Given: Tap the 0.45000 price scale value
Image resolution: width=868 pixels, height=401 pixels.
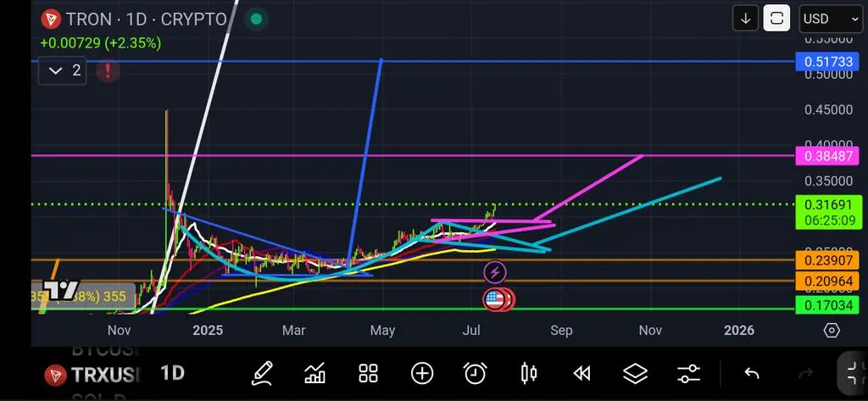Looking at the screenshot, I should click(x=829, y=109).
